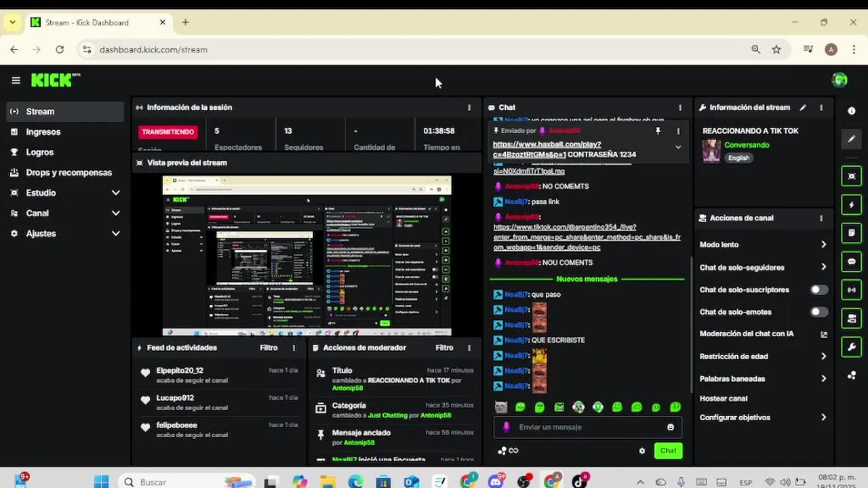Image resolution: width=868 pixels, height=488 pixels.
Task: Click the stream preview thumbnail
Action: pos(307,256)
